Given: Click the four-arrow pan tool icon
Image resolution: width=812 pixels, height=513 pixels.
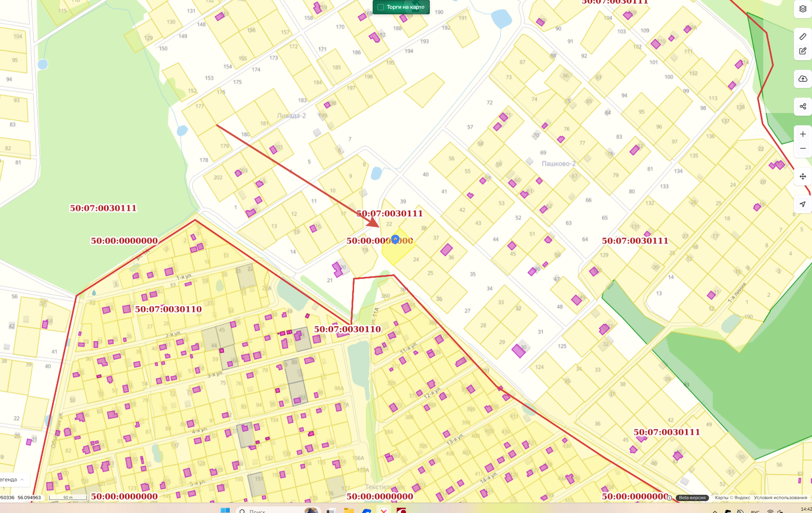Looking at the screenshot, I should point(802,176).
